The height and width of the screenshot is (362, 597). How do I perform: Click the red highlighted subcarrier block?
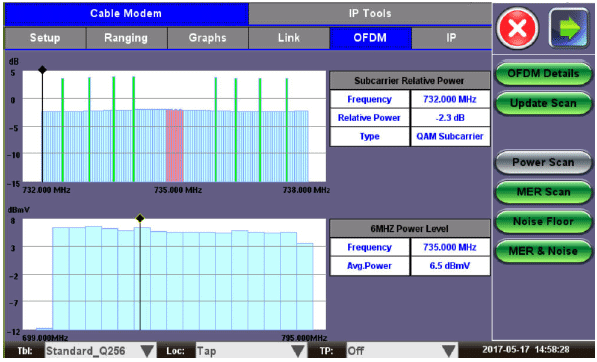coord(174,146)
